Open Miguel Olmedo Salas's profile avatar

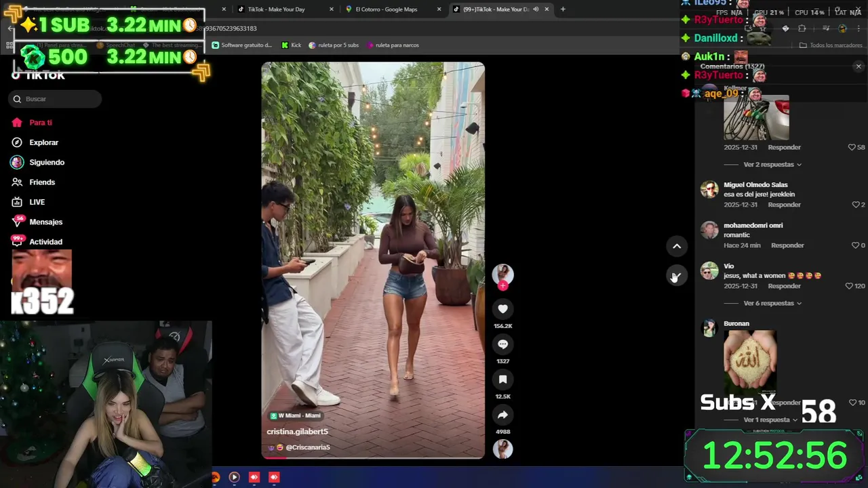click(x=709, y=189)
